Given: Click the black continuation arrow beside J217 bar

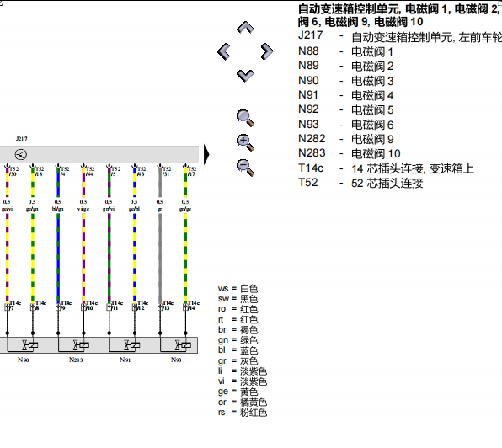Looking at the screenshot, I should tap(206, 155).
